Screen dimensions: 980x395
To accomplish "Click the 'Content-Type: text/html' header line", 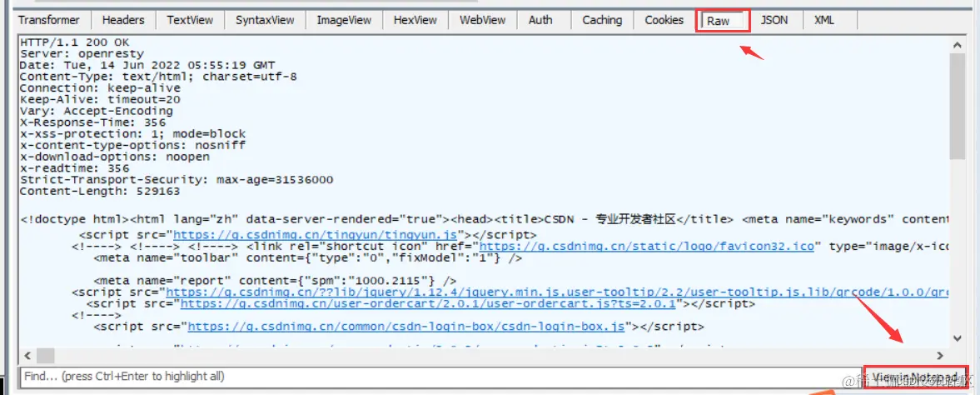I will 158,77.
